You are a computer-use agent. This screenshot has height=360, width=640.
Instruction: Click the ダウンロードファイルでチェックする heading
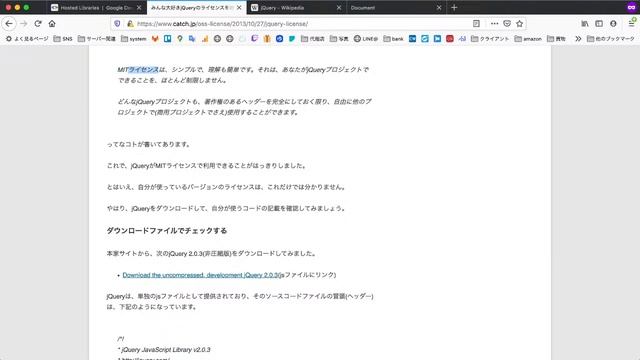(x=167, y=231)
